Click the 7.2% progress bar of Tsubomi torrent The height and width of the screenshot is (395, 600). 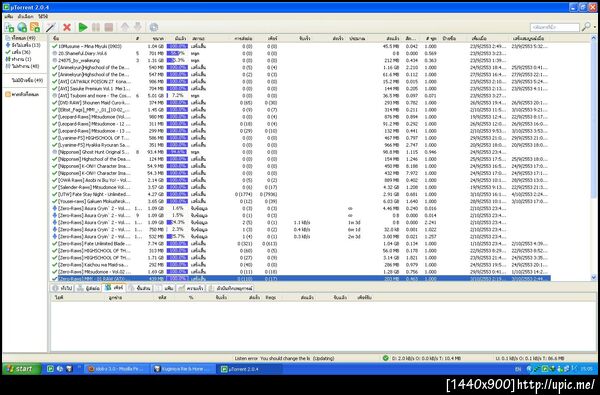point(177,96)
